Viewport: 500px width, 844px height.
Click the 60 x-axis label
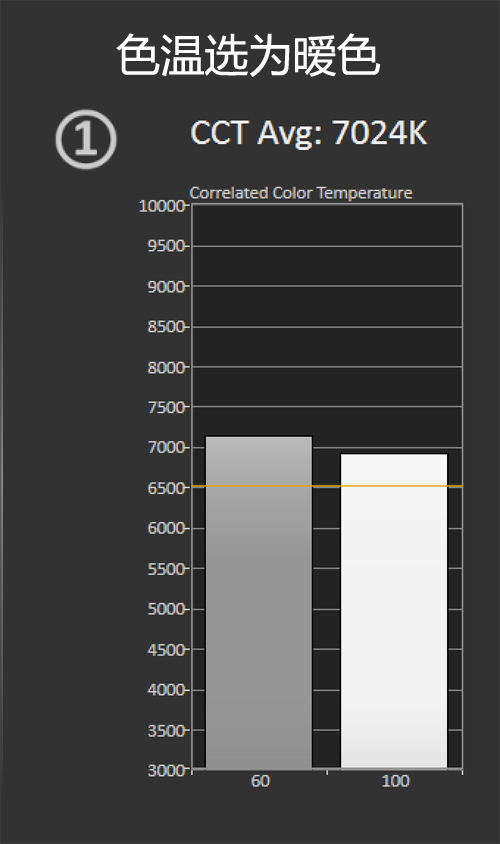pyautogui.click(x=260, y=781)
